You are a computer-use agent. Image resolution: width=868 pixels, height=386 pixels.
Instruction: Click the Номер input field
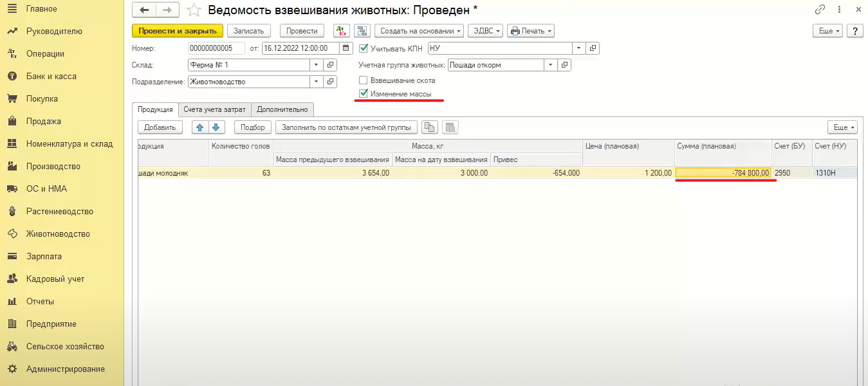216,48
